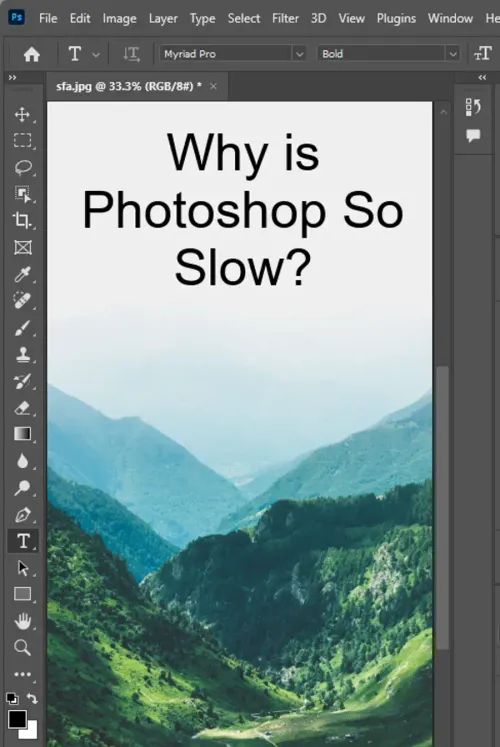Select the History Brush tool
The height and width of the screenshot is (747, 500).
click(22, 381)
